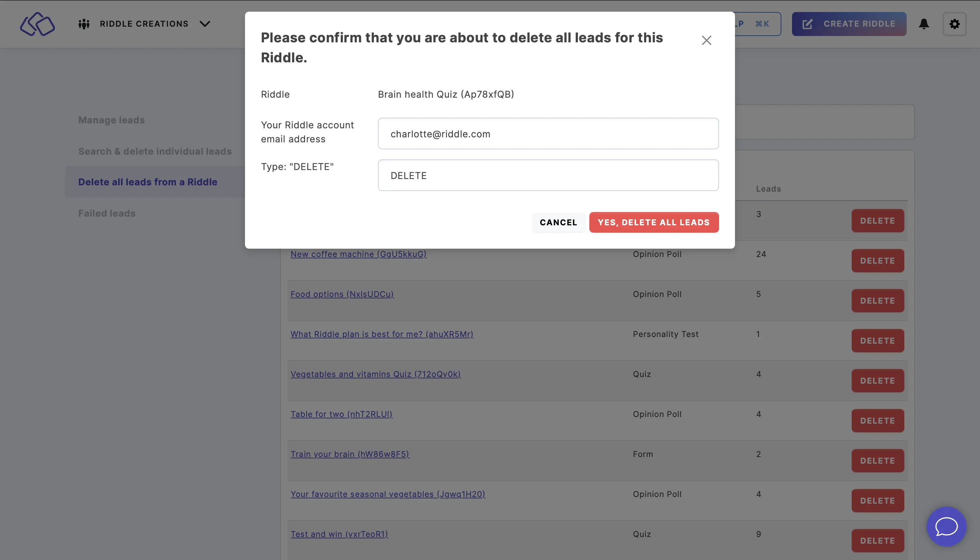This screenshot has height=560, width=980.
Task: Switch to Failed leads section
Action: point(106,213)
